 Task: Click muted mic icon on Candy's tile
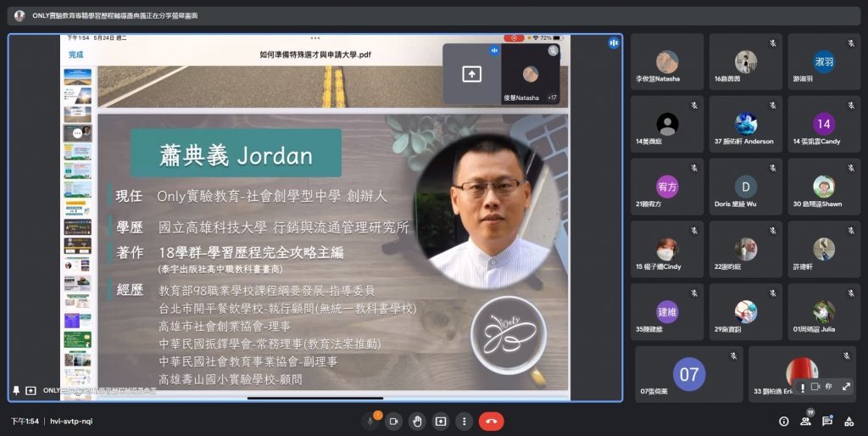pyautogui.click(x=851, y=105)
